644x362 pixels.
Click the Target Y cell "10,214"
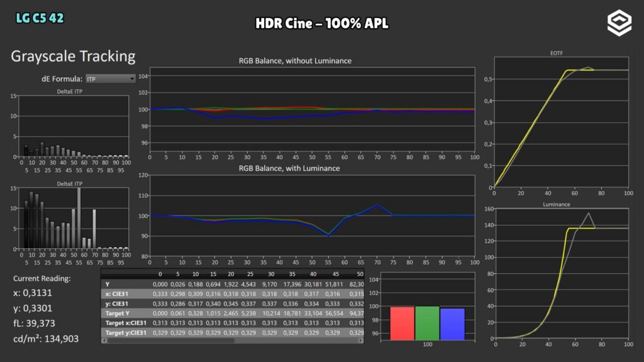[x=271, y=313]
